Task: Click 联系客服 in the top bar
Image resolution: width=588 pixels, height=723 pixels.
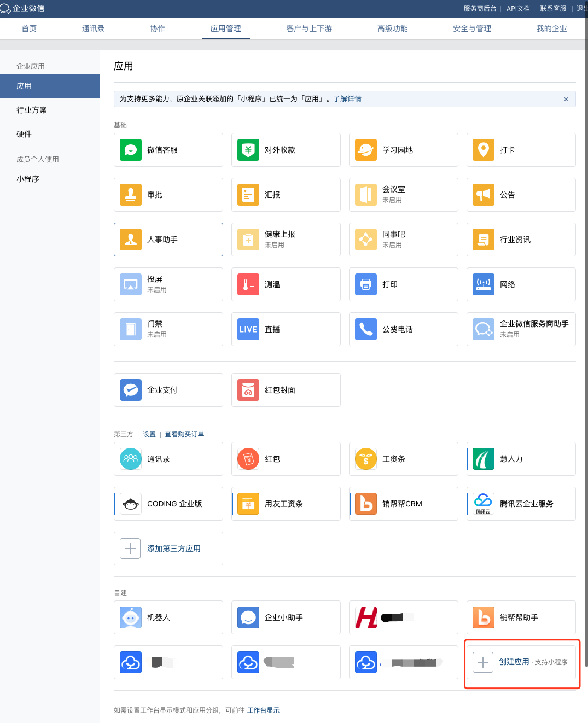Action: (553, 9)
